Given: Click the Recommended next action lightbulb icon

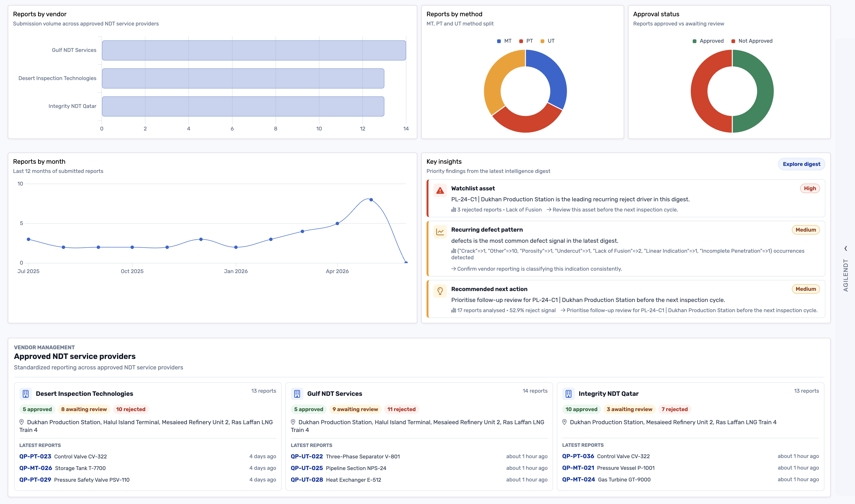Looking at the screenshot, I should click(440, 291).
